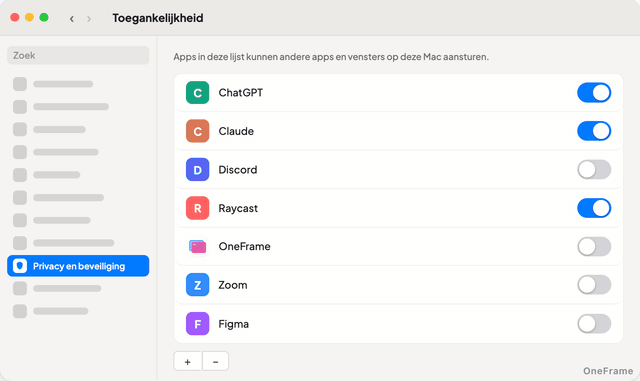This screenshot has height=381, width=640.
Task: Turn off the Claude toggle
Action: pyautogui.click(x=594, y=131)
